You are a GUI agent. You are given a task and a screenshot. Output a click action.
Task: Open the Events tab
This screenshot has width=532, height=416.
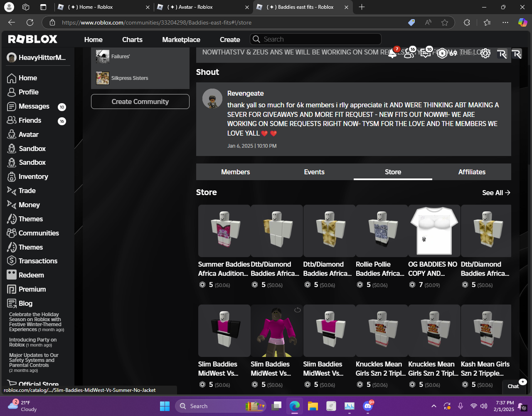(x=314, y=172)
